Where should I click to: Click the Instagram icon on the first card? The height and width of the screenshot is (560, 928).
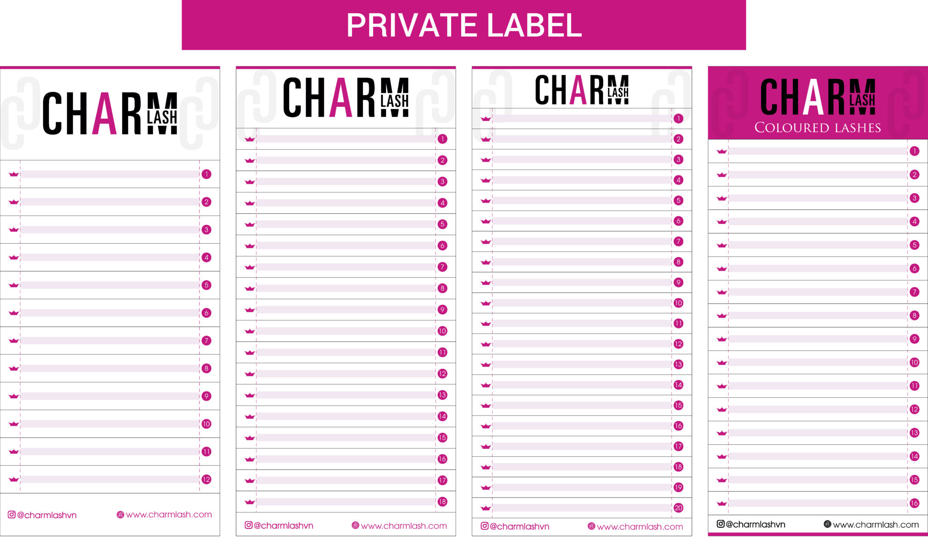pyautogui.click(x=12, y=515)
